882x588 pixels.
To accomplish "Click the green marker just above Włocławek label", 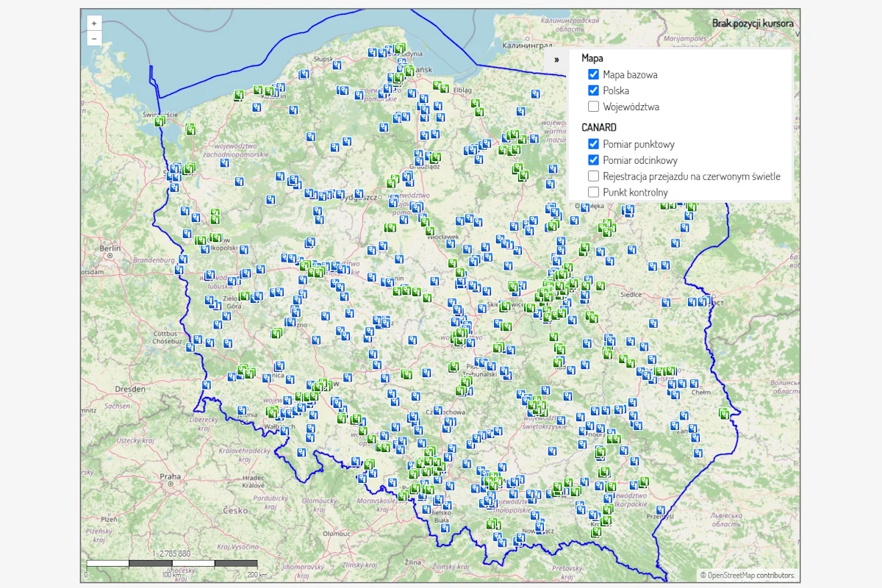I will pos(429,231).
